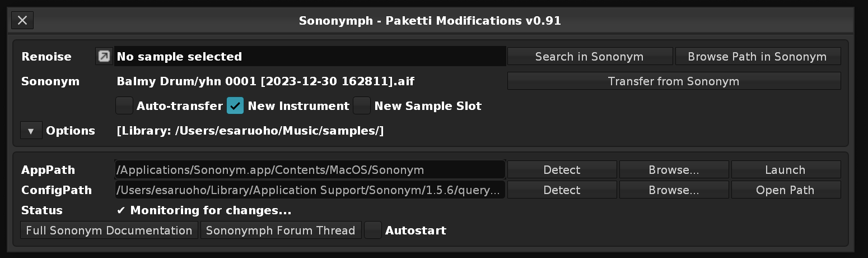
Task: Detect the ConfigPath automatically
Action: click(x=562, y=190)
